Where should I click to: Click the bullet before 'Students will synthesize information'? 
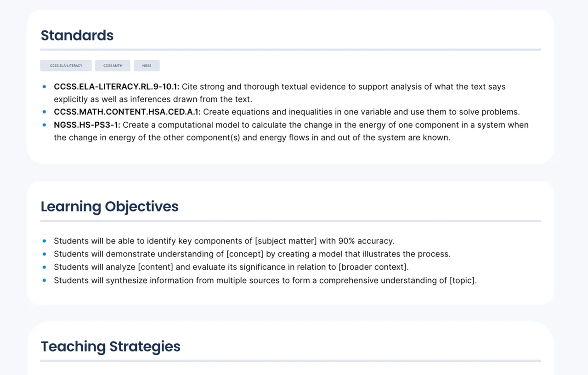[45, 280]
